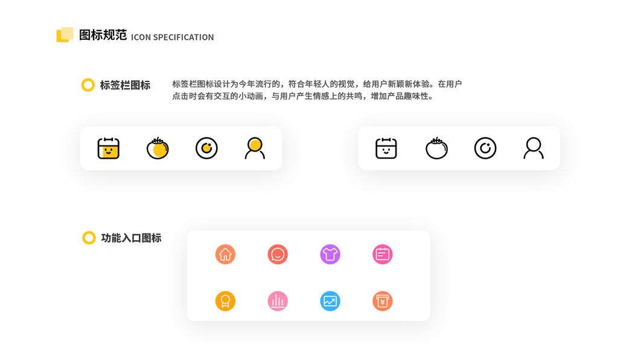Image resolution: width=644 pixels, height=362 pixels.
Task: Open the orange medal badge icon
Action: 226,301
